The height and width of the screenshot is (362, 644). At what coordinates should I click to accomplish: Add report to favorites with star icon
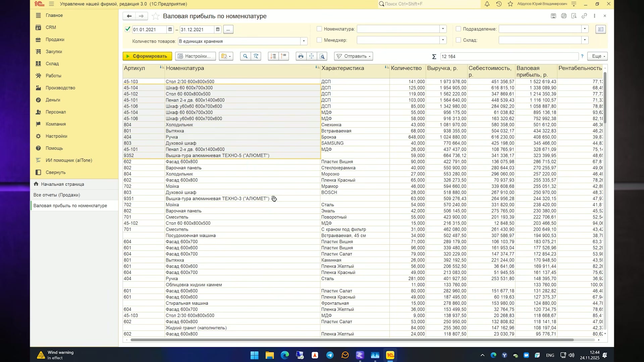click(155, 16)
